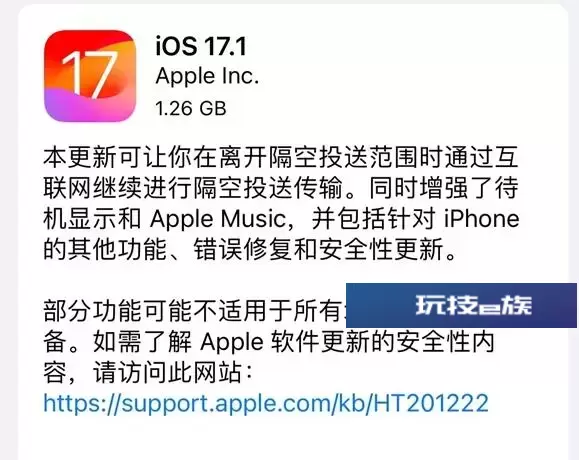Image resolution: width=579 pixels, height=460 pixels.
Task: Tap the Apple Inc. developer label
Action: (x=207, y=77)
